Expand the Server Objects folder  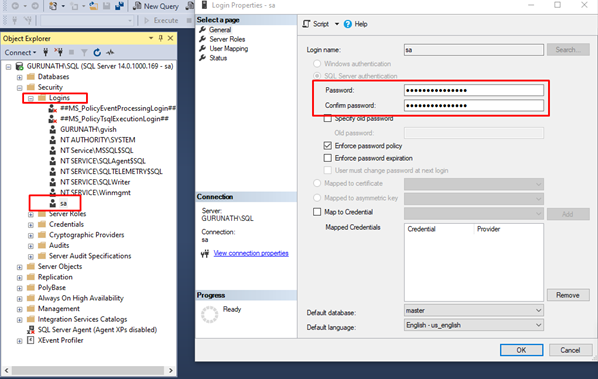(x=19, y=267)
